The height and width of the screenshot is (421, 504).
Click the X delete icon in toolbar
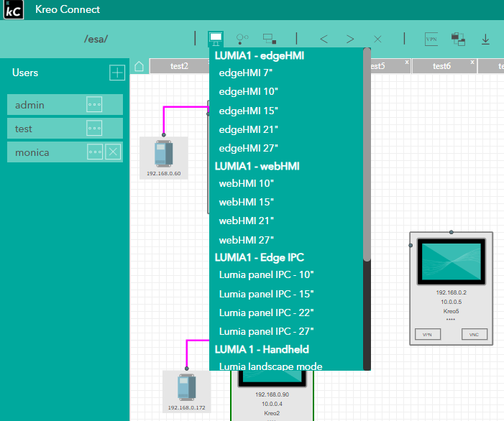tap(377, 39)
